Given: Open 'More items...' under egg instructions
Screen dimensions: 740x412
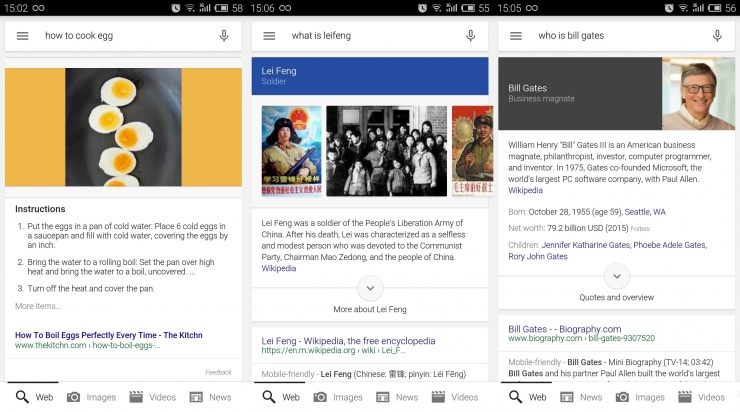Looking at the screenshot, I should 38,306.
